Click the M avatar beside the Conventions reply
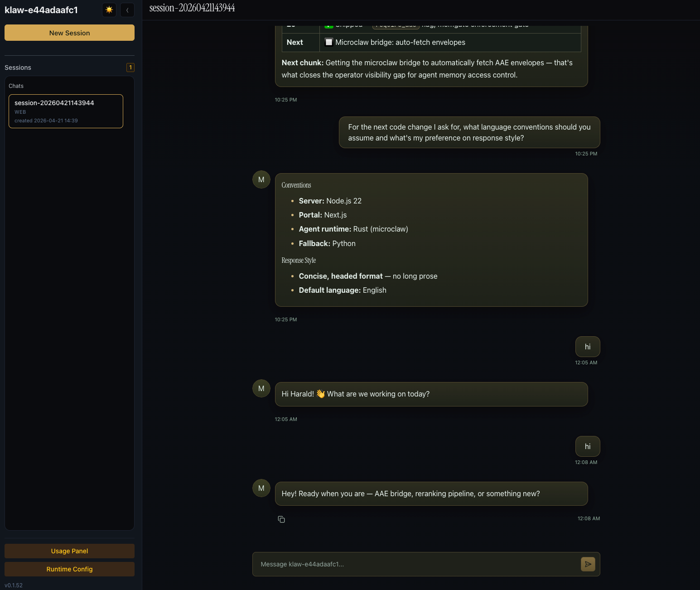 (x=261, y=179)
